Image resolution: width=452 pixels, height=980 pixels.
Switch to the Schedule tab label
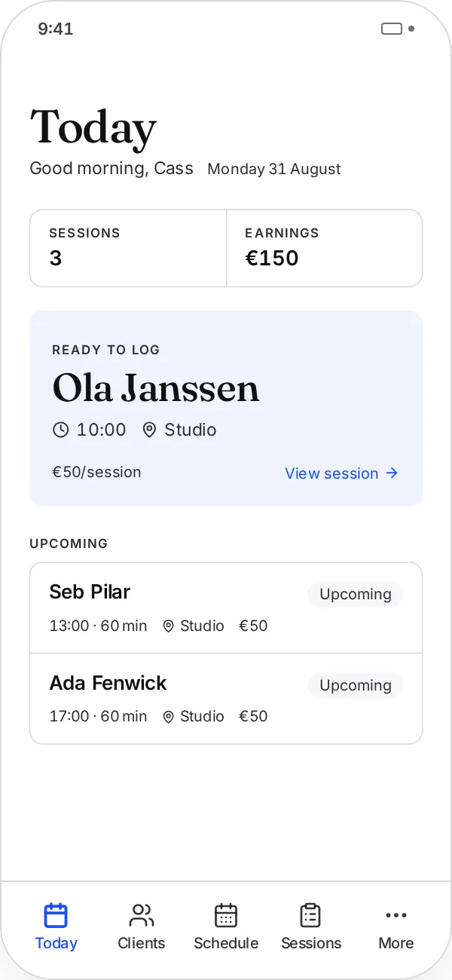pos(226,943)
